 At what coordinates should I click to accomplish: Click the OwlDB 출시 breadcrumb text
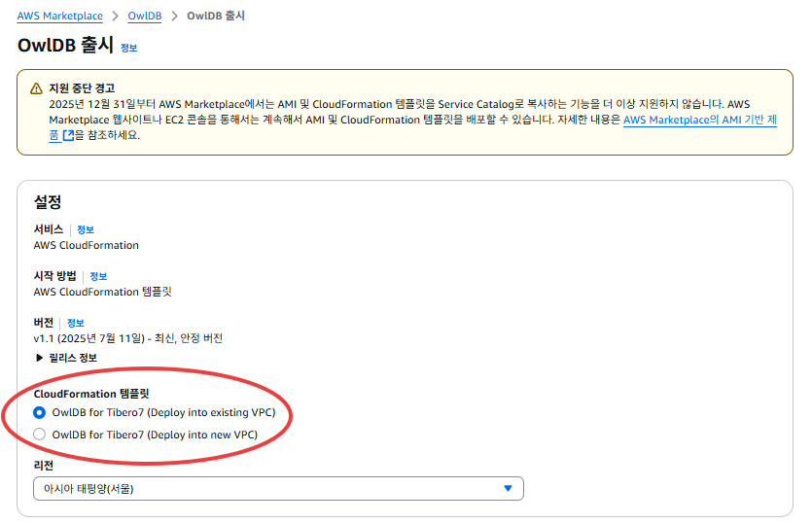pyautogui.click(x=216, y=17)
